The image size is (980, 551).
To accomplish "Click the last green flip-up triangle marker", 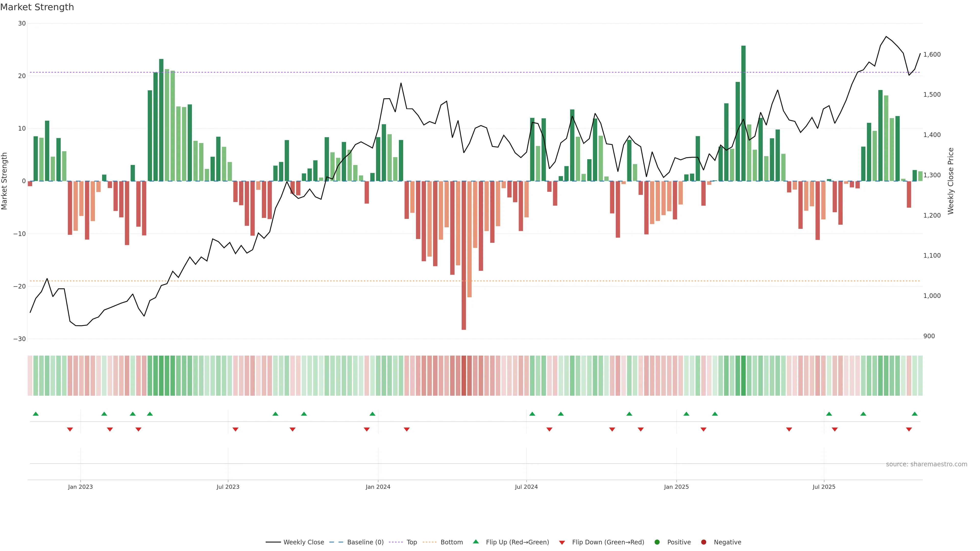I will 915,414.
